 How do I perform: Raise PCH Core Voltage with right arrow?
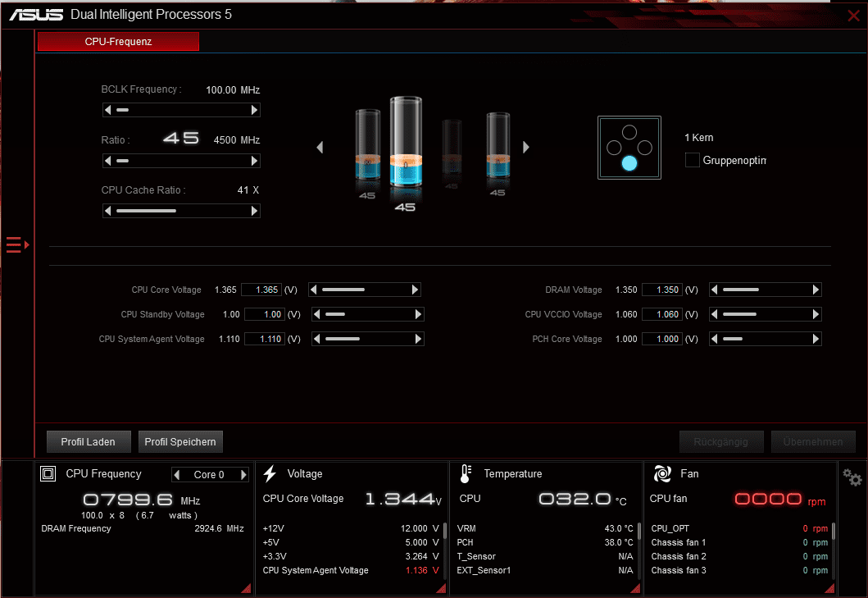pyautogui.click(x=816, y=339)
